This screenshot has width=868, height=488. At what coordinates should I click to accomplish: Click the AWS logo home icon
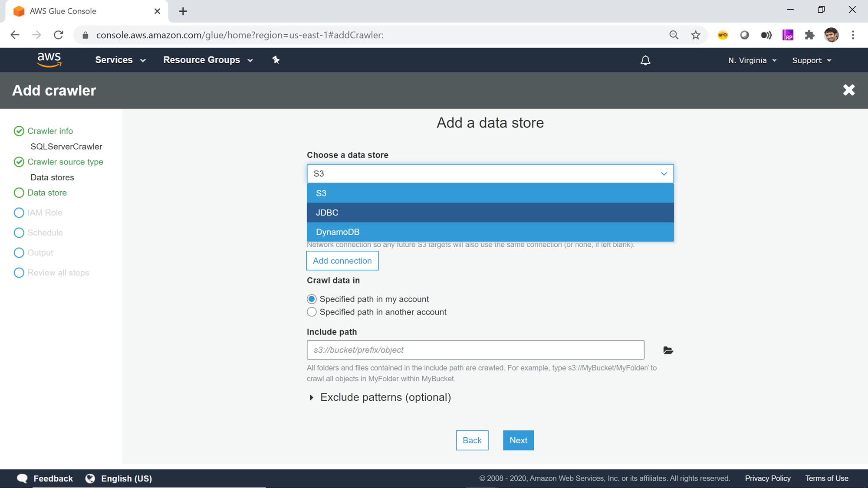pos(49,60)
